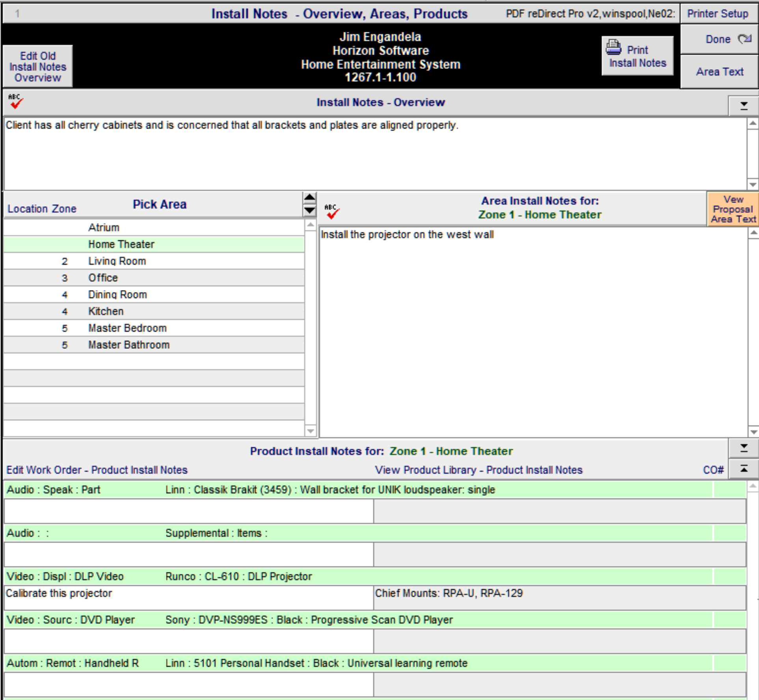
Task: Expand Product Install Notes section upward
Action: 743,469
